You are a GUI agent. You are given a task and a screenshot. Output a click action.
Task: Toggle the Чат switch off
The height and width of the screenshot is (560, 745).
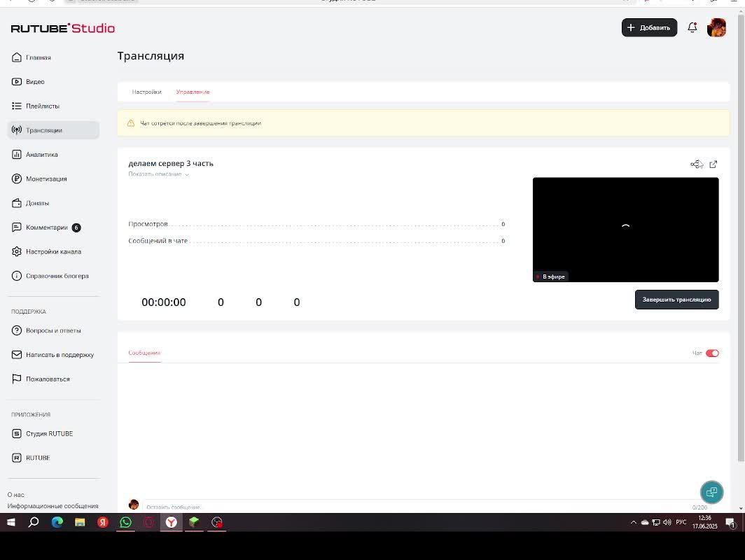point(711,353)
